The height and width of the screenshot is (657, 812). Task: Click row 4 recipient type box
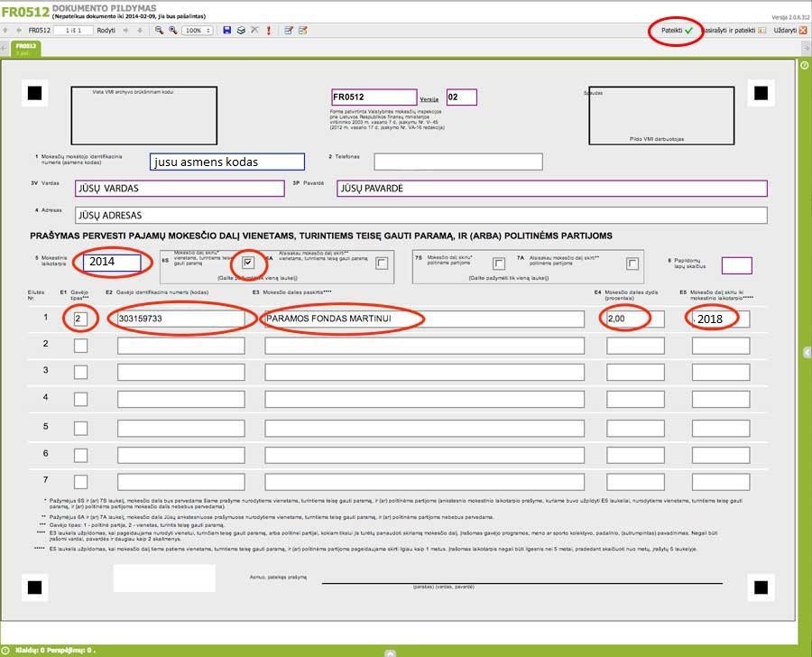[x=80, y=399]
